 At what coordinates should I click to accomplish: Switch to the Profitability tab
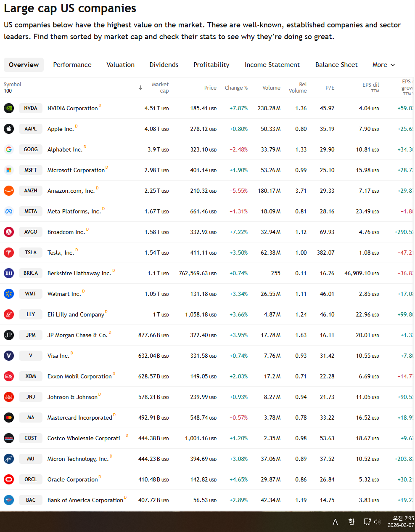click(211, 65)
